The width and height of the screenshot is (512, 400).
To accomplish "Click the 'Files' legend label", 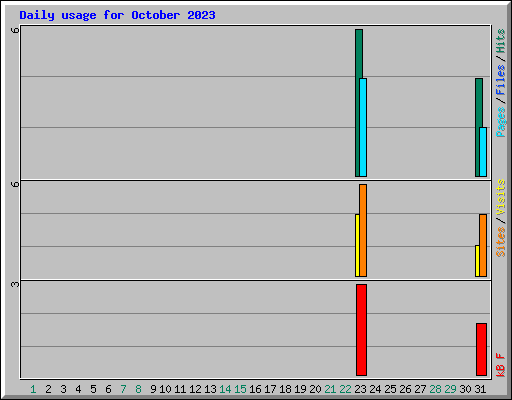I will (x=501, y=80).
